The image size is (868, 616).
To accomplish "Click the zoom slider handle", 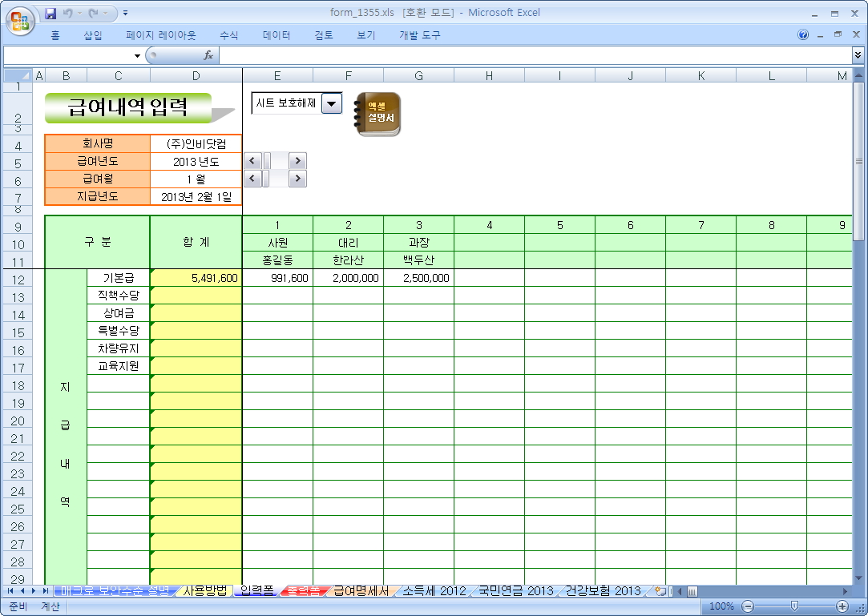I will point(793,606).
